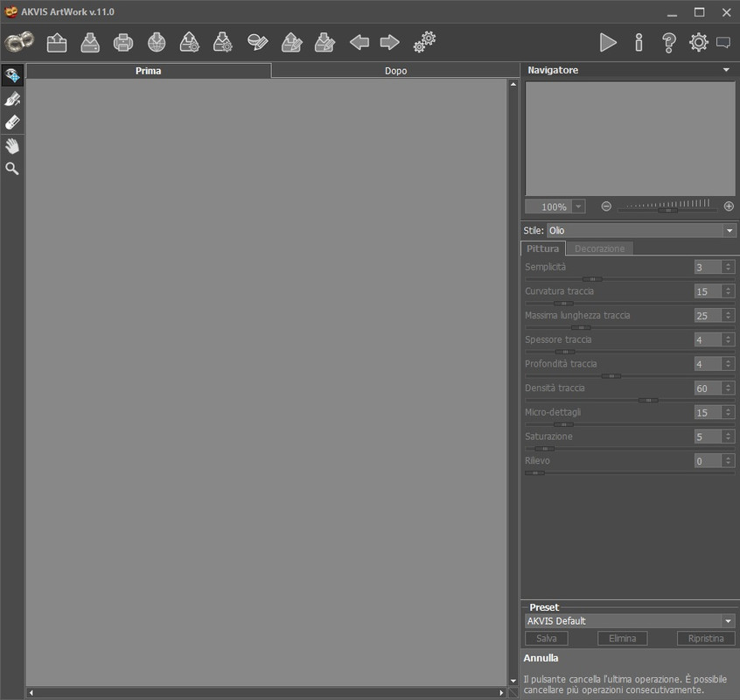Screen dimensions: 740x700
Task: Click the Salva preset button
Action: (546, 638)
